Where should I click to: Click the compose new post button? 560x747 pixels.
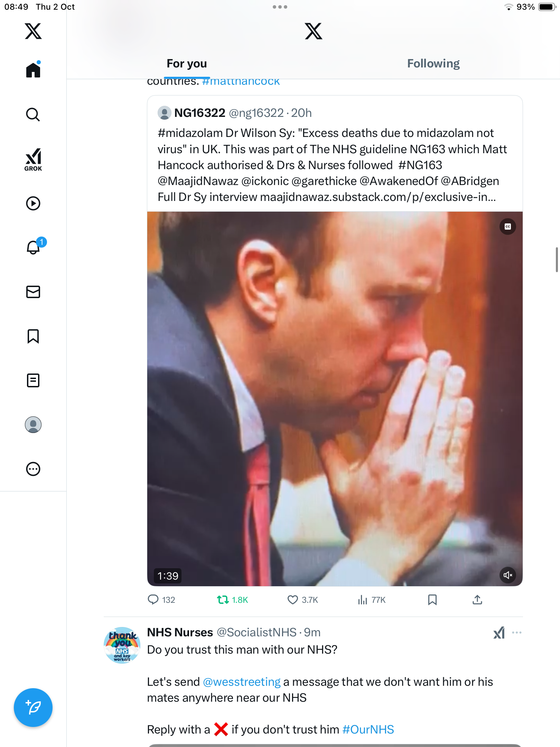33,708
